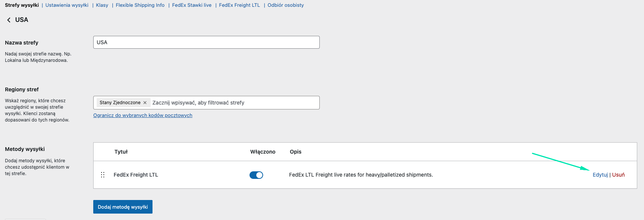Go to the Klasy tab
This screenshot has width=644, height=220.
pyautogui.click(x=102, y=5)
